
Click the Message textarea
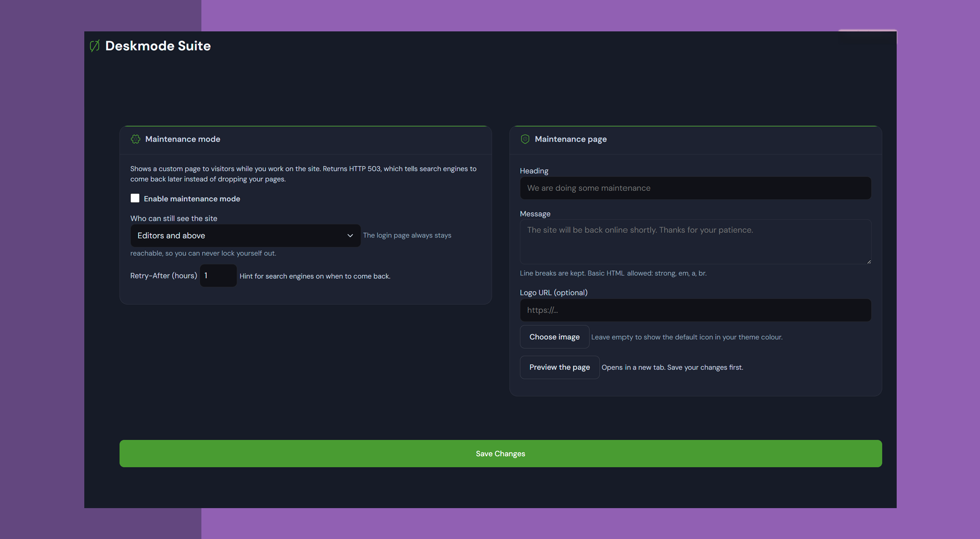695,242
